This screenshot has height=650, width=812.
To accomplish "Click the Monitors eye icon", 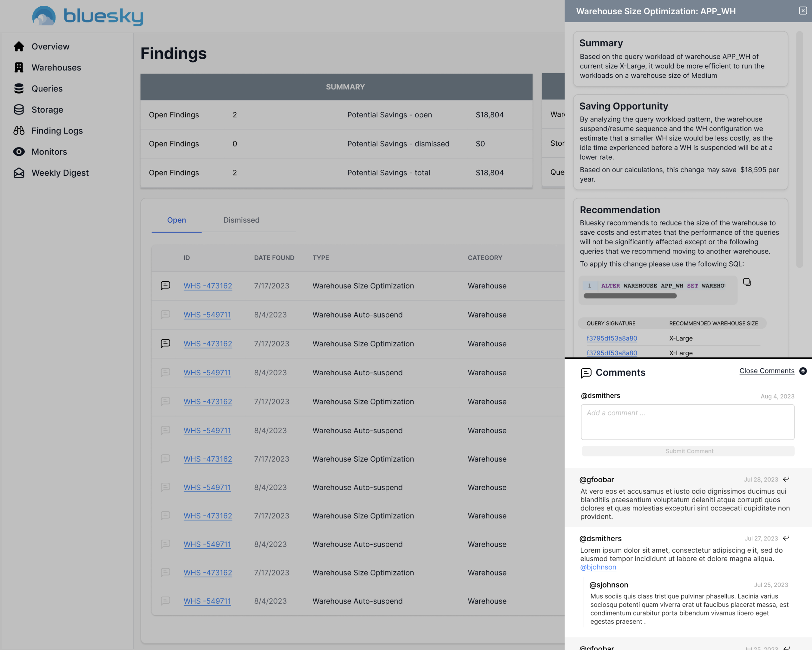I will [19, 152].
